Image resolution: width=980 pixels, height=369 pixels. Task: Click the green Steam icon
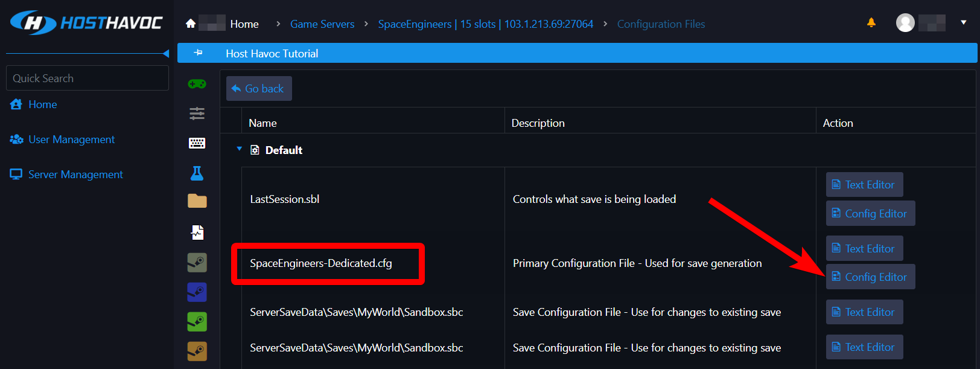pos(197,322)
